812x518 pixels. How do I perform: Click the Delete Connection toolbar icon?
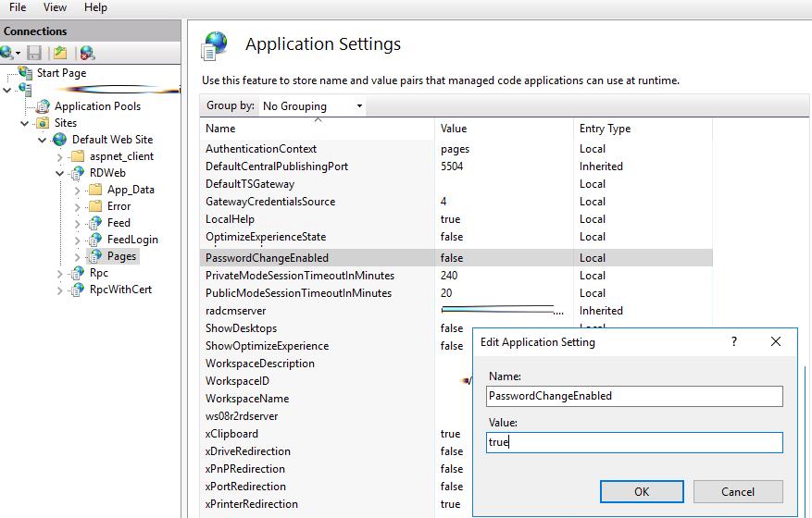(x=87, y=53)
